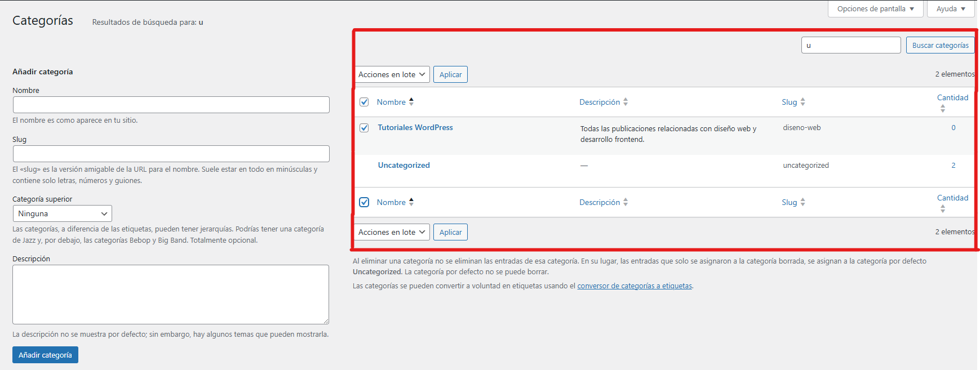Screen dimensions: 980x370
Task: Open the bottom Acciones en lote dropdown
Action: click(392, 232)
